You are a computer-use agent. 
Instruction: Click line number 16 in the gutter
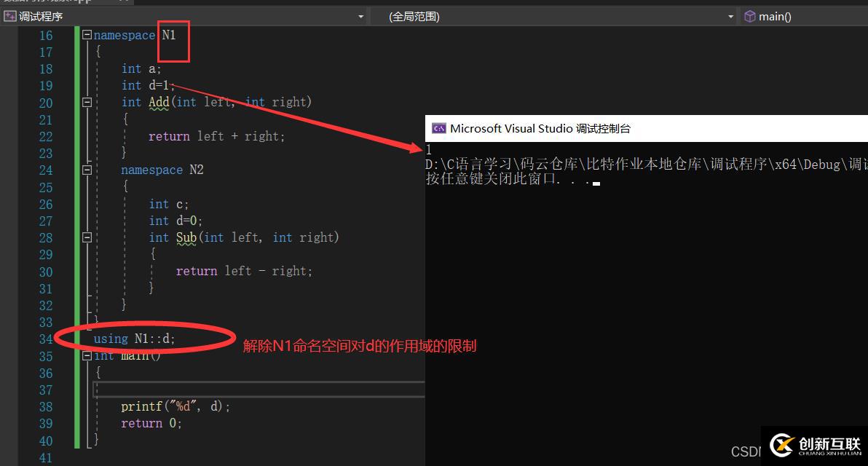click(x=45, y=36)
